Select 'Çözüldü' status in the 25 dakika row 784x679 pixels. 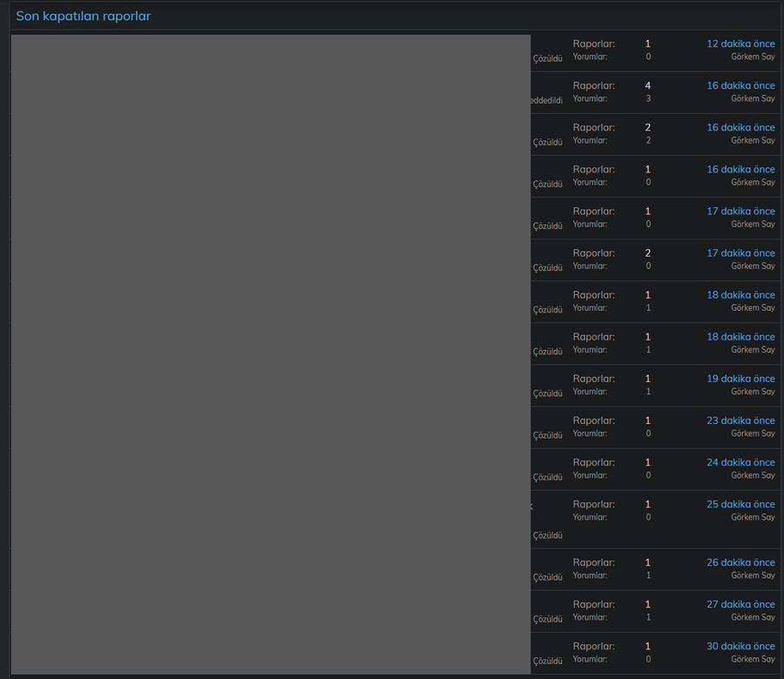click(x=548, y=535)
